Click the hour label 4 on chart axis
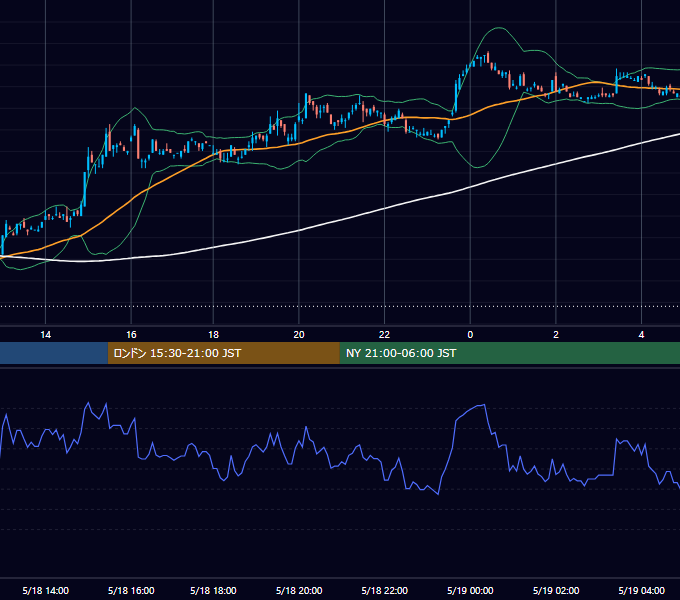Image resolution: width=680 pixels, height=600 pixels. tap(641, 335)
